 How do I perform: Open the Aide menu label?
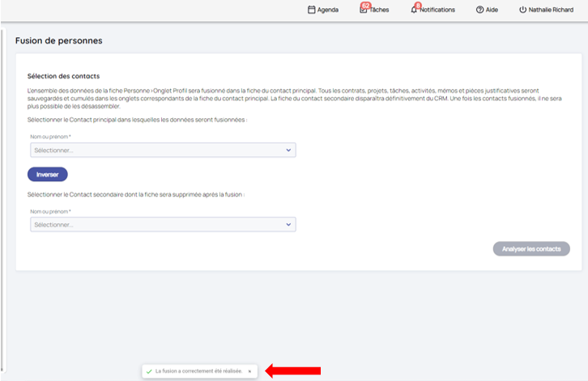point(492,10)
